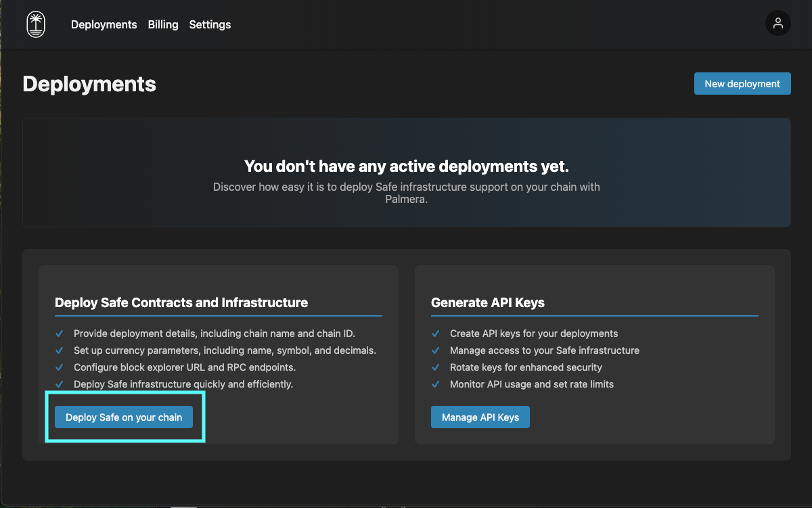
Task: Go to the Deployments navigation tab
Action: click(x=104, y=24)
